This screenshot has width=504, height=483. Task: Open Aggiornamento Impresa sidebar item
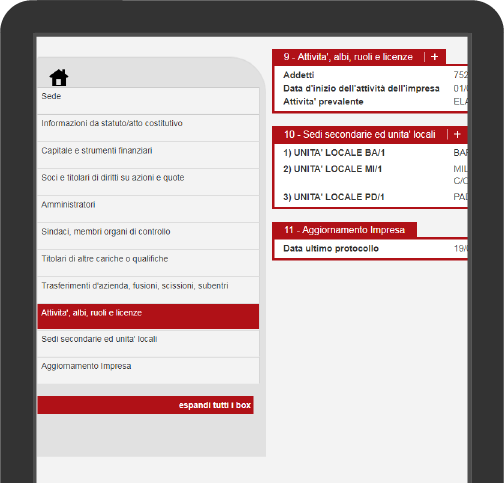coord(148,371)
